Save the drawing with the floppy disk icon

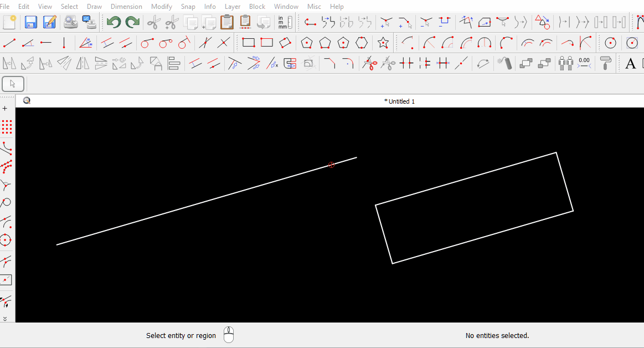pyautogui.click(x=31, y=22)
